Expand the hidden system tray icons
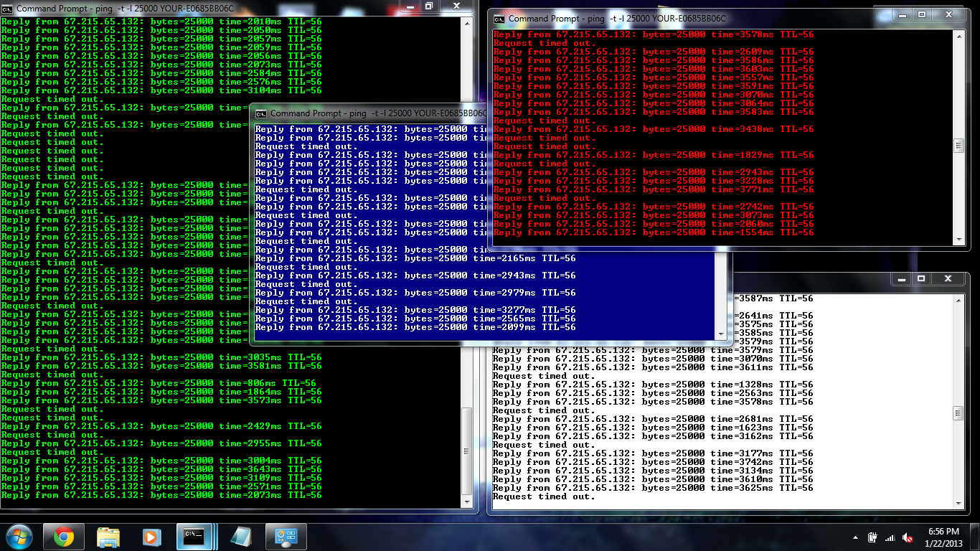This screenshot has width=980, height=551. [855, 537]
